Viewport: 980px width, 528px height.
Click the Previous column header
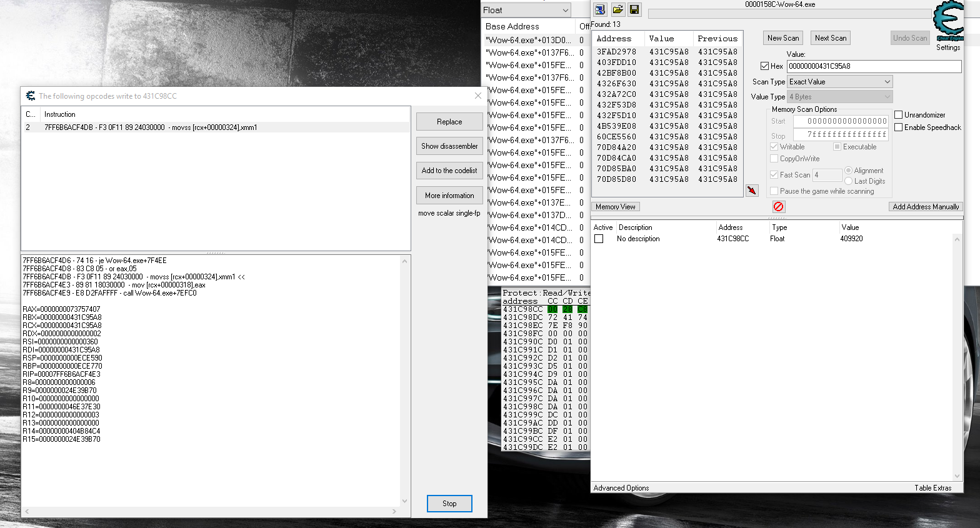[x=717, y=39]
